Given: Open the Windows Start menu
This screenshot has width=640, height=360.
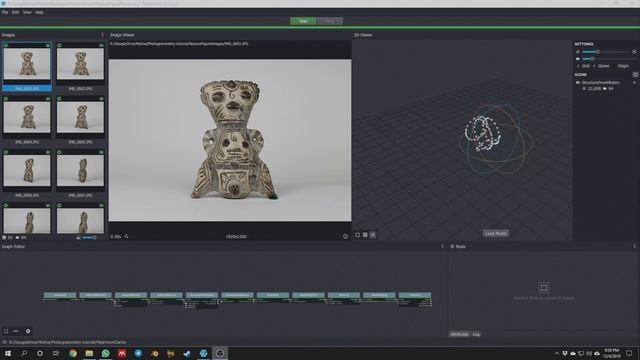Looking at the screenshot, I should (x=8, y=353).
